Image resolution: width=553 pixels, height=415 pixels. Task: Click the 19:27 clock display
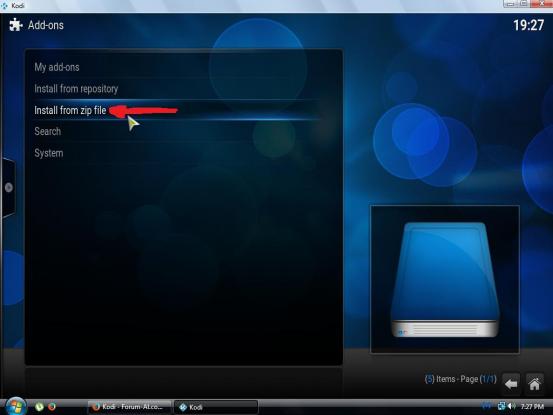(x=528, y=25)
